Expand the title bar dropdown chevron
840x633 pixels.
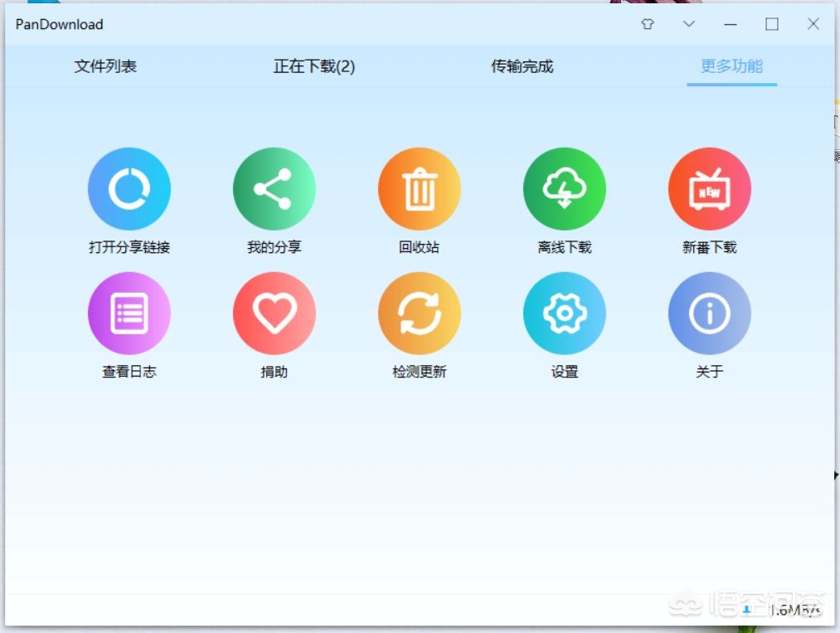pyautogui.click(x=689, y=24)
